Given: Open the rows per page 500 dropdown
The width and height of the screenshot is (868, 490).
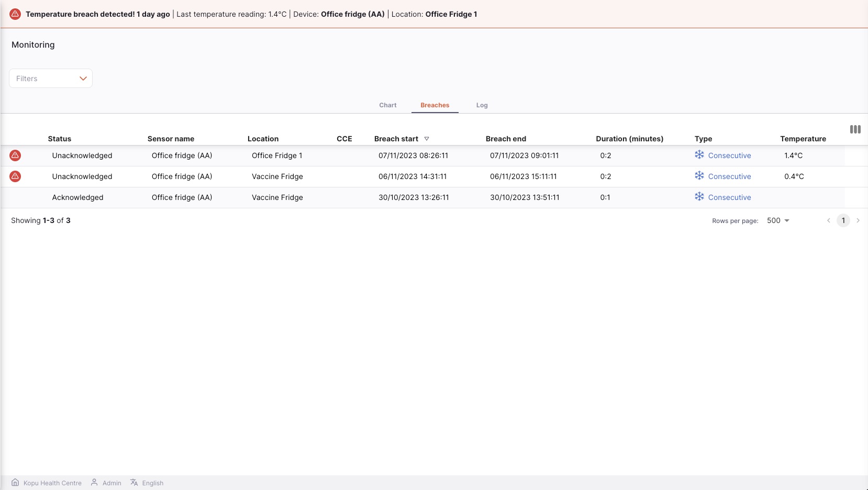Looking at the screenshot, I should pyautogui.click(x=778, y=220).
